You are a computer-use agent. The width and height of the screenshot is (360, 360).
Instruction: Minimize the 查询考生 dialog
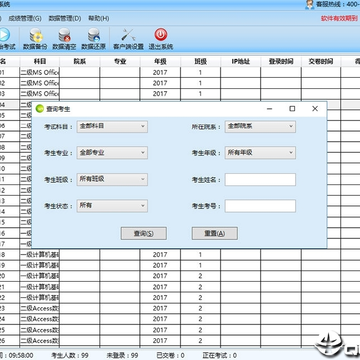(x=269, y=109)
